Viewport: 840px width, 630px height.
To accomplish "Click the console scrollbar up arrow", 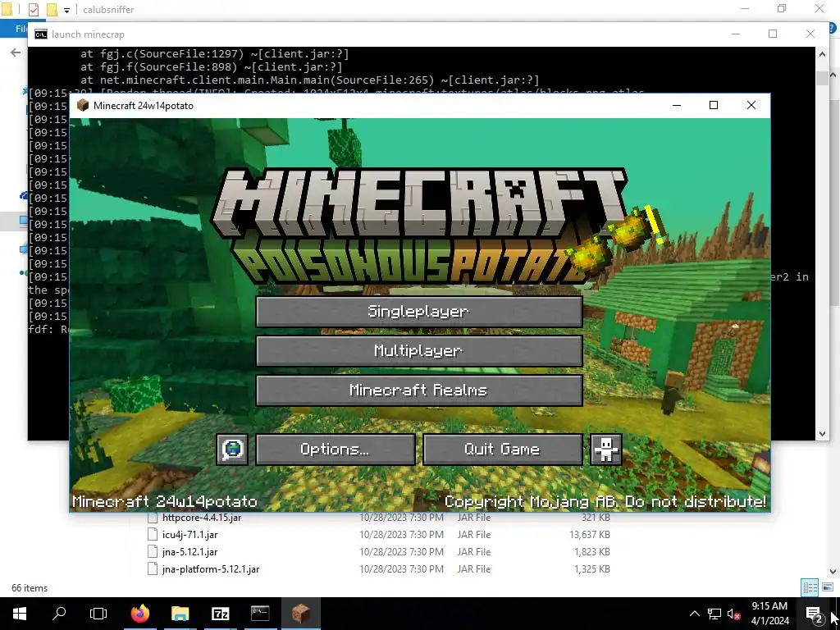I will point(822,53).
